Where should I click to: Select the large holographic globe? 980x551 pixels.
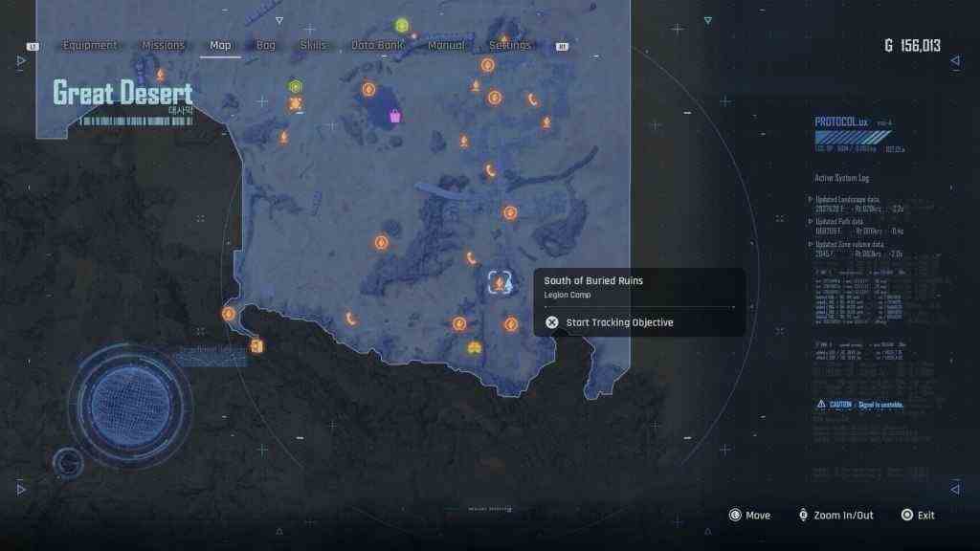pos(130,406)
